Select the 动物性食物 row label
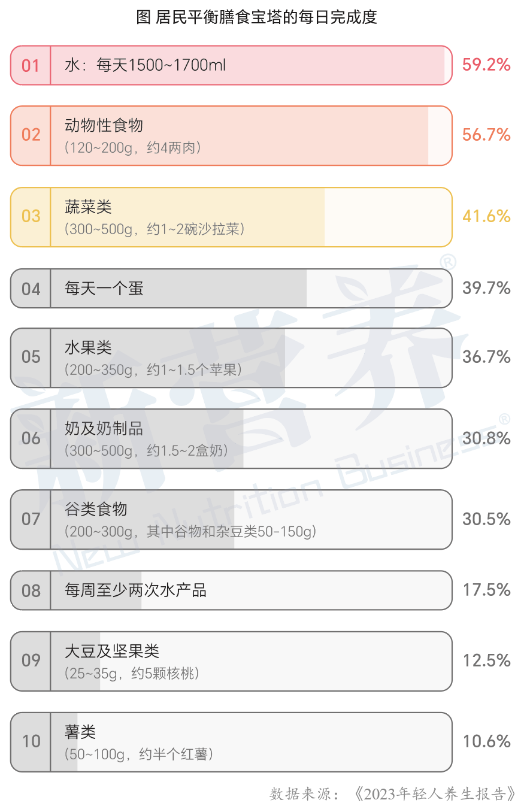Image resolution: width=524 pixels, height=812 pixels. click(104, 125)
